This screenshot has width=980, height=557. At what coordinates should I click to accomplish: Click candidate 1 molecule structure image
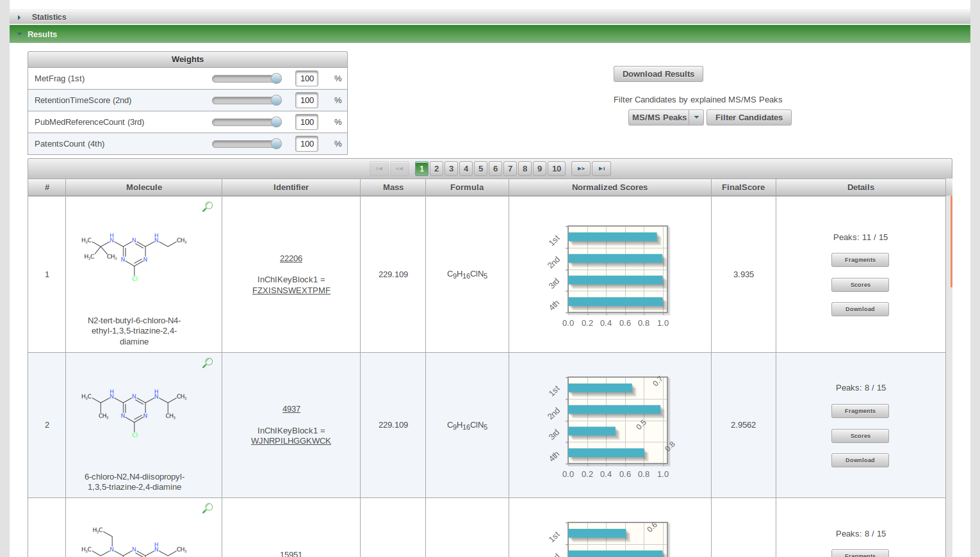[x=134, y=256]
